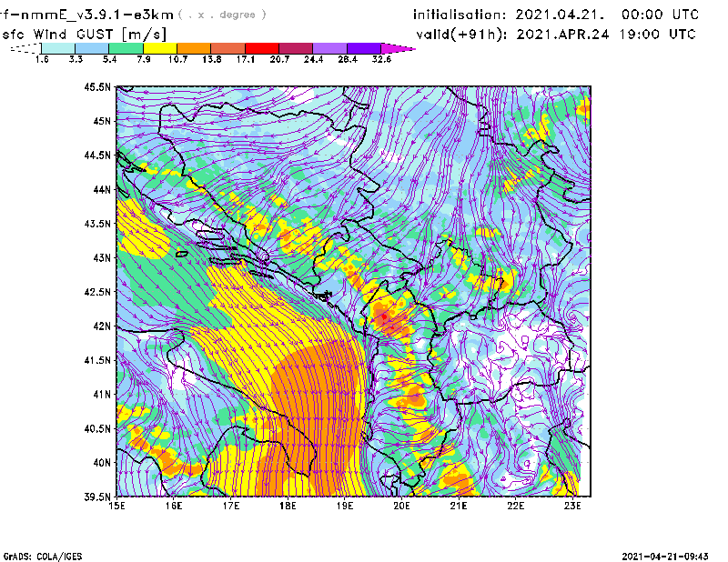Click the initialisation date 2021.04.21.
728x562 pixels.
coord(561,15)
